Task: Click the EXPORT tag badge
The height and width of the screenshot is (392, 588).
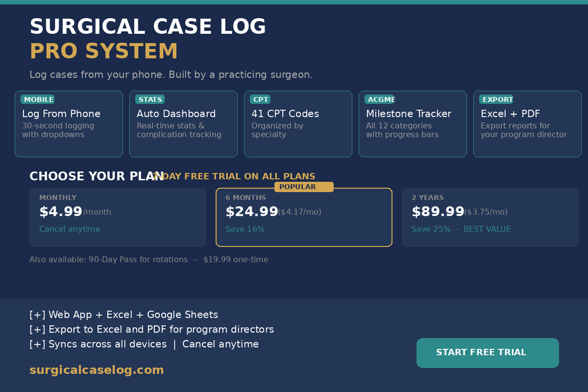Action: [x=496, y=99]
